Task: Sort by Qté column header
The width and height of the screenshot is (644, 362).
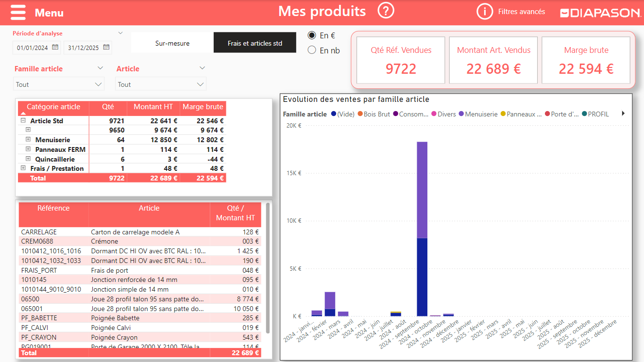Action: tap(108, 107)
